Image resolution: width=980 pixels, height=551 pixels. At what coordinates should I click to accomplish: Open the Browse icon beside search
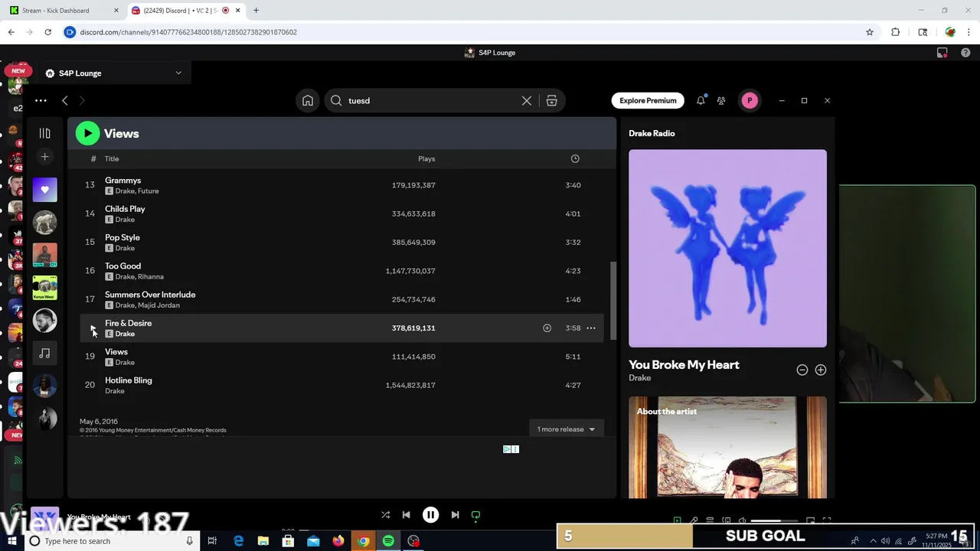[551, 100]
